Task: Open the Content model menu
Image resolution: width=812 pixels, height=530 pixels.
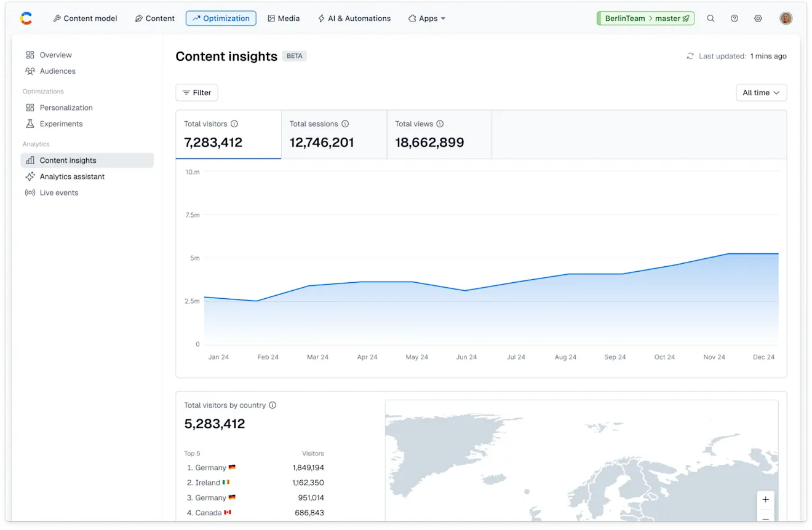Action: pos(85,18)
